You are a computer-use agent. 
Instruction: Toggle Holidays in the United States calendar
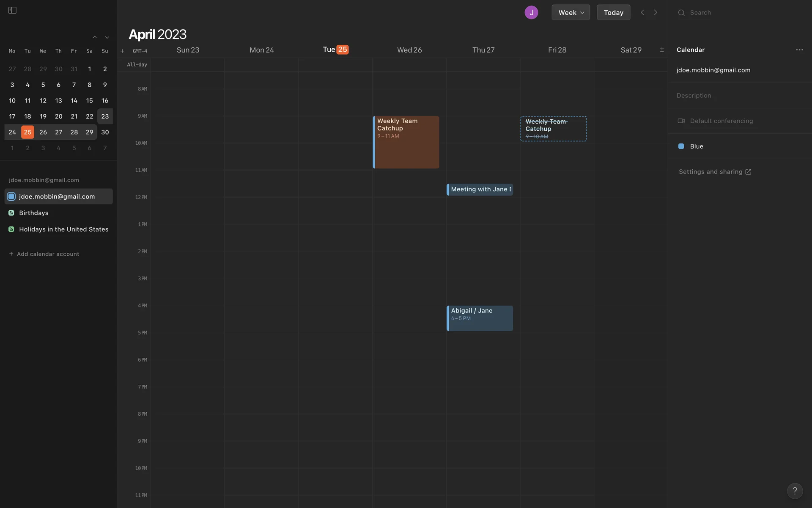click(x=11, y=229)
